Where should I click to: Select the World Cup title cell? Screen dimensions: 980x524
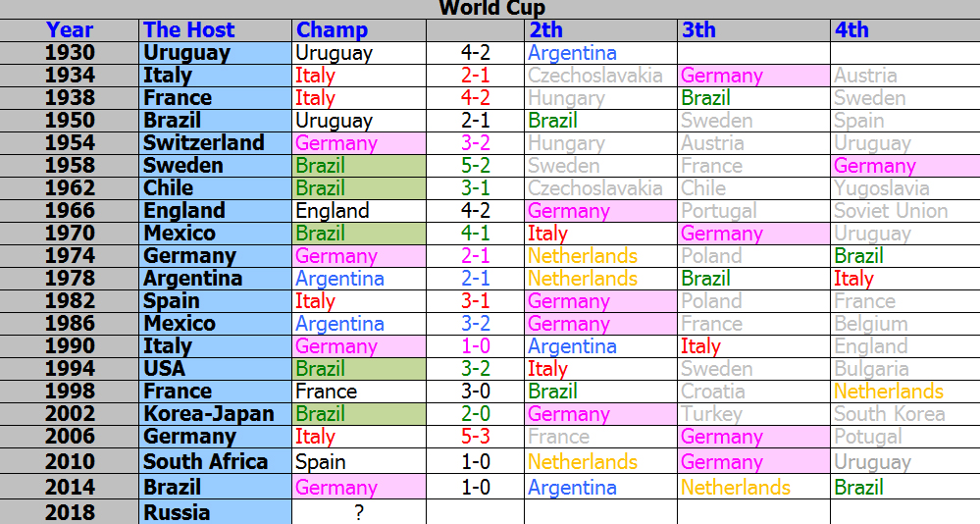click(490, 9)
